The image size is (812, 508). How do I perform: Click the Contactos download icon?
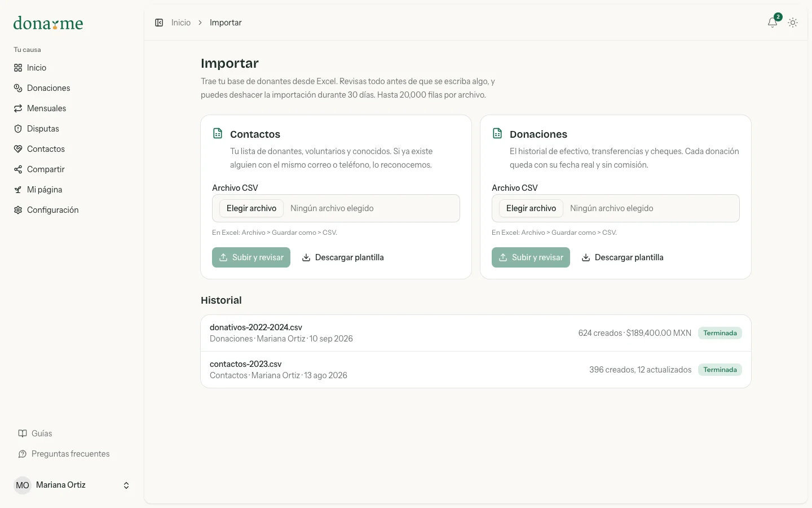tap(306, 257)
